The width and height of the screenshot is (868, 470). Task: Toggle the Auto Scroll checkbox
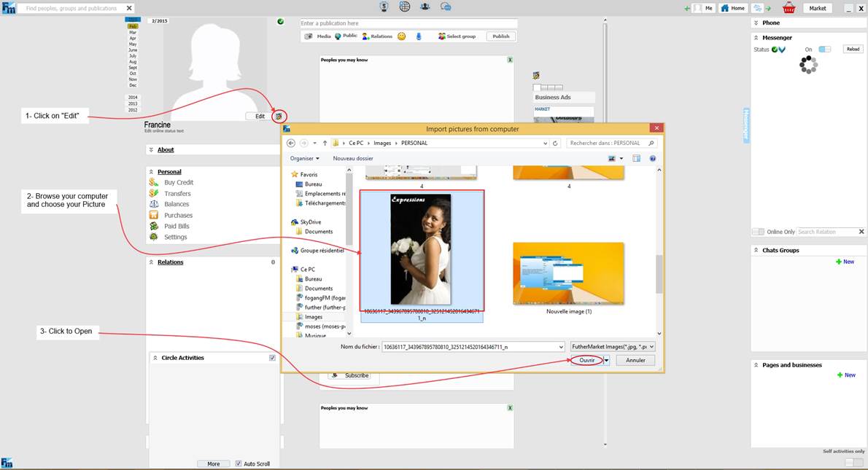coord(238,463)
